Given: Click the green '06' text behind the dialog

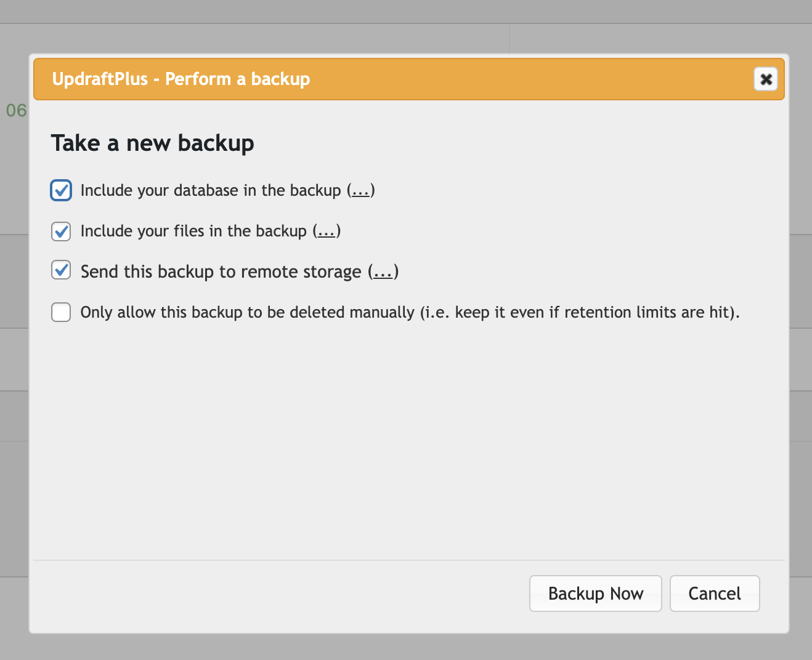Looking at the screenshot, I should coord(17,110).
